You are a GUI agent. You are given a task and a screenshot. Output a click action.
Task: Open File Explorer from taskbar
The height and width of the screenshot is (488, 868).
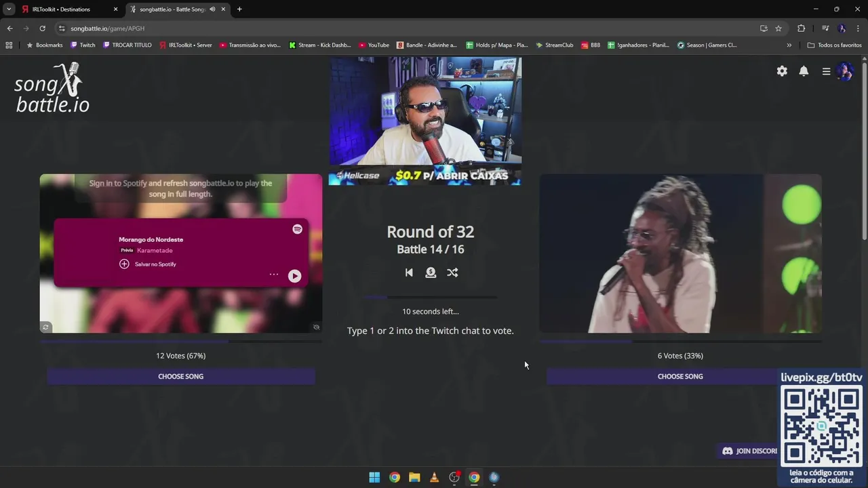coord(414,477)
